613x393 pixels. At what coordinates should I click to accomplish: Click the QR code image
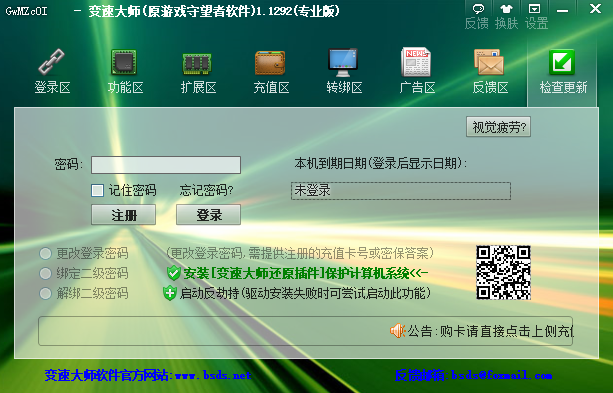click(x=503, y=272)
